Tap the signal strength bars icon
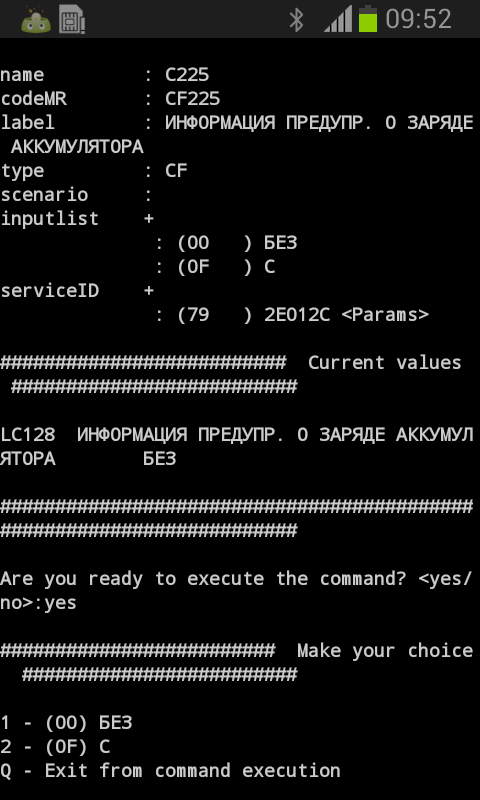The height and width of the screenshot is (800, 480). pyautogui.click(x=338, y=20)
